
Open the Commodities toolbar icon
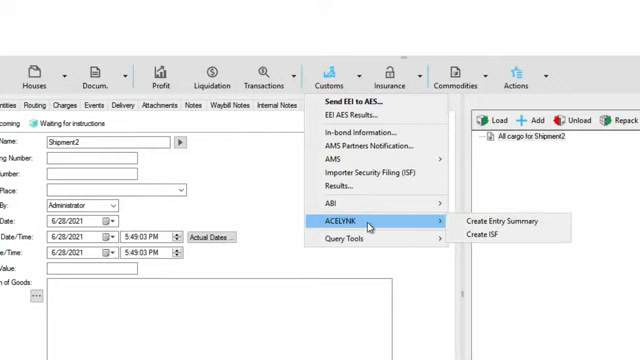pos(455,72)
